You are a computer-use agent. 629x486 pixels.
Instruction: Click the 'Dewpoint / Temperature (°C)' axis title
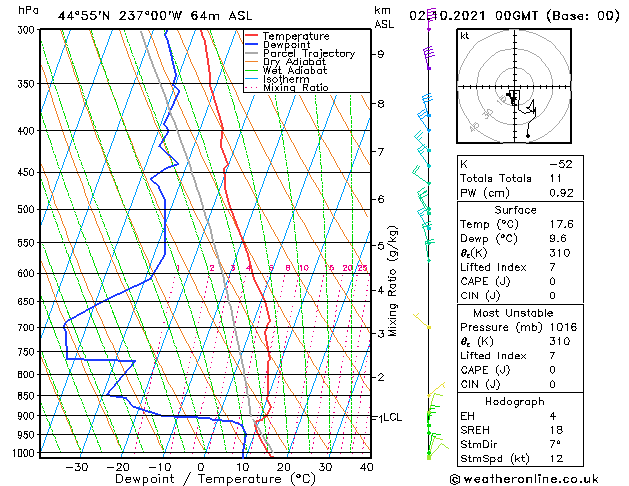[x=215, y=479]
